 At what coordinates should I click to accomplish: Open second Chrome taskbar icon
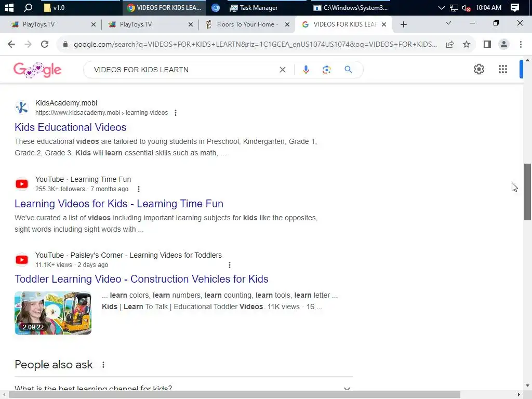coord(216,7)
